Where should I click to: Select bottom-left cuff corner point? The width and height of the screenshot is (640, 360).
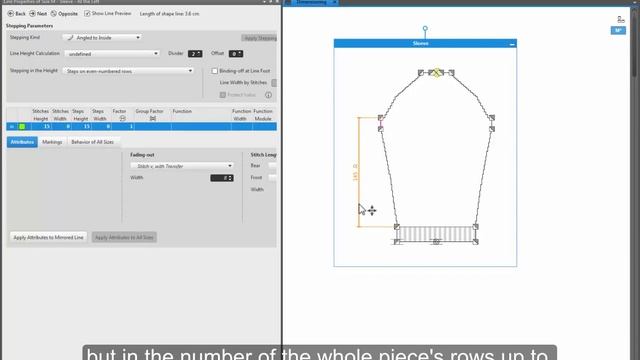[397, 242]
